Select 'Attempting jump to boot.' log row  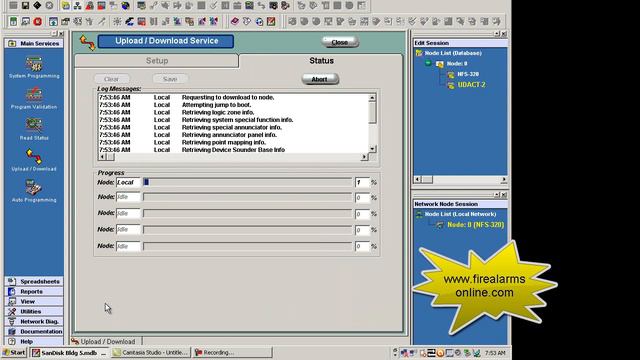233,105
